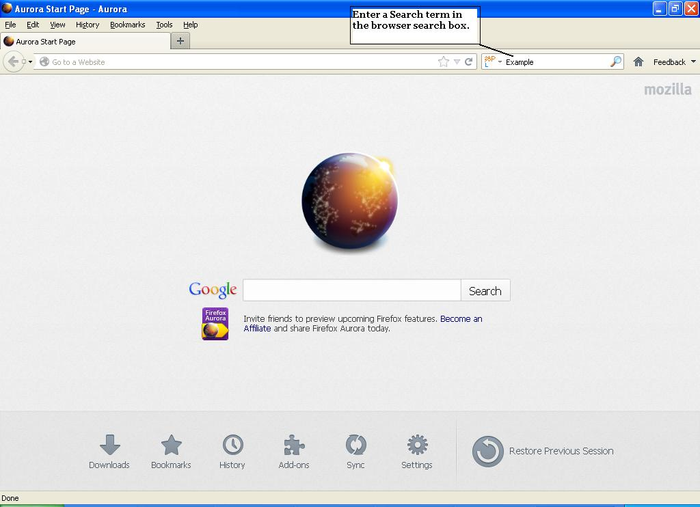Image resolution: width=700 pixels, height=507 pixels.
Task: Open History clock in bottom launcher
Action: coord(232,452)
